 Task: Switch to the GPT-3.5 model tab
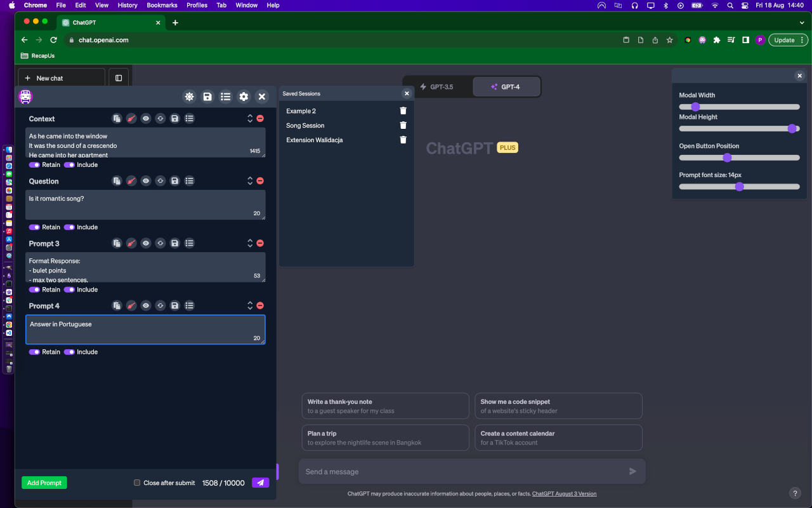click(x=438, y=87)
